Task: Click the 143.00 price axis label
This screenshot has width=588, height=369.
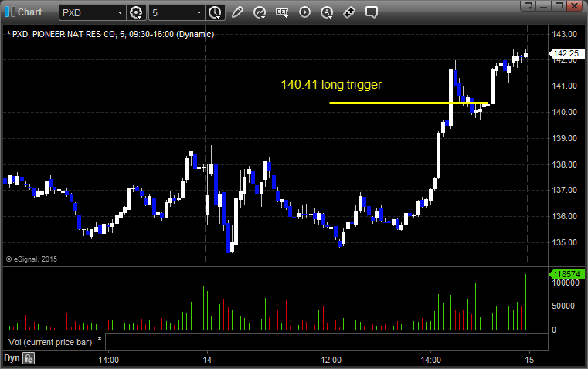Action: [x=564, y=34]
